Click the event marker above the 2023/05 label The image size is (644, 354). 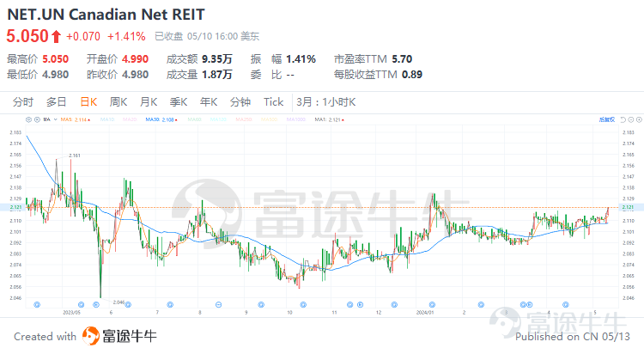pos(81,305)
